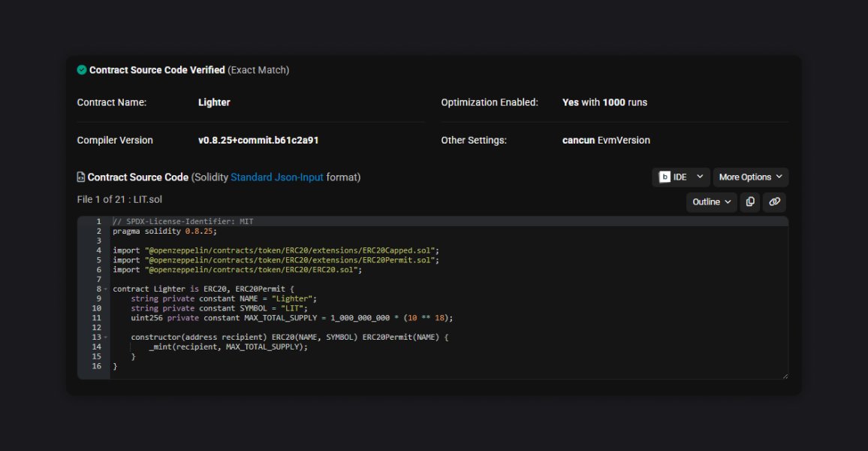
Task: Click line number 1 in the gutter
Action: coord(99,222)
